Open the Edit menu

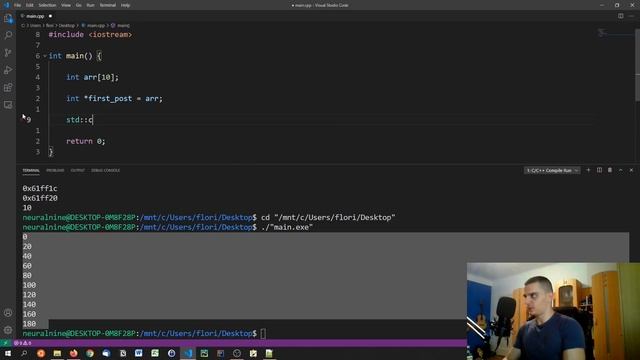[x=29, y=5]
